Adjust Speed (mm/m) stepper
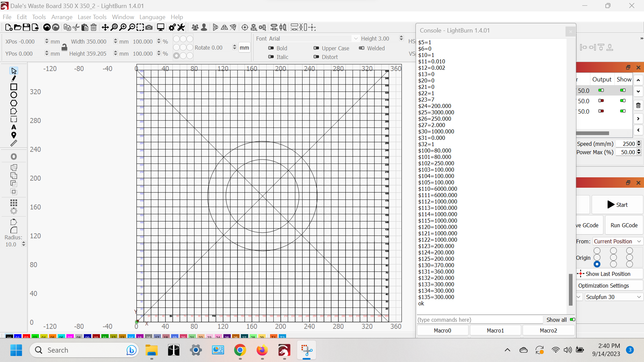Viewport: 644px width, 362px height. (639, 143)
